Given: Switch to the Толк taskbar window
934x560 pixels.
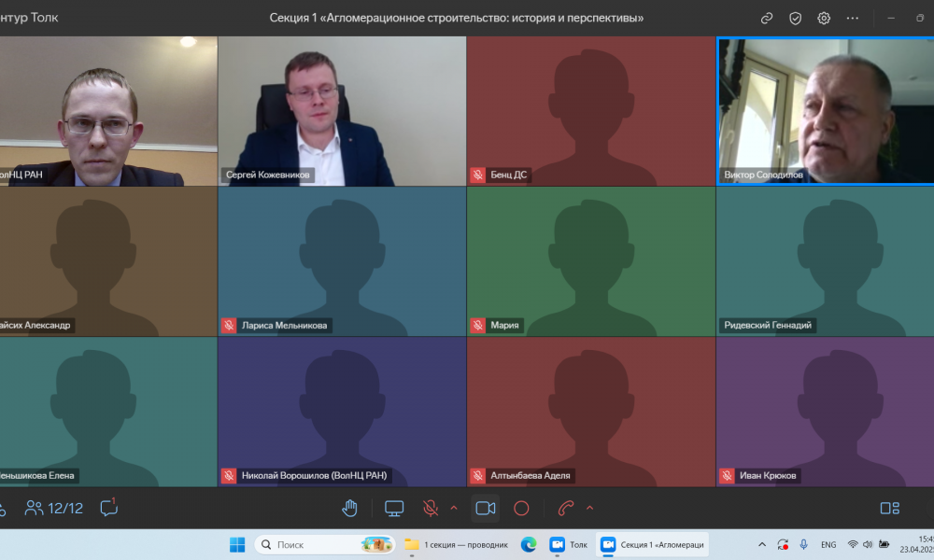Looking at the screenshot, I should (x=569, y=544).
